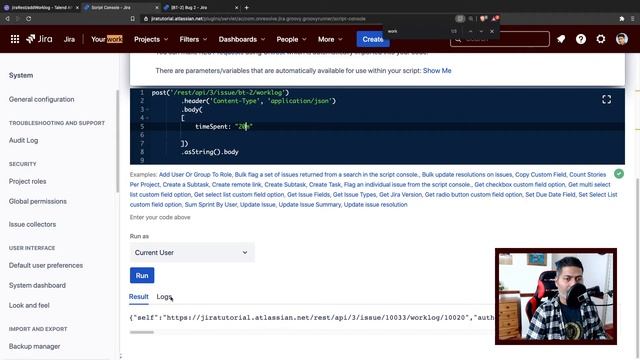640x360 pixels.
Task: Run the script
Action: coord(142,276)
